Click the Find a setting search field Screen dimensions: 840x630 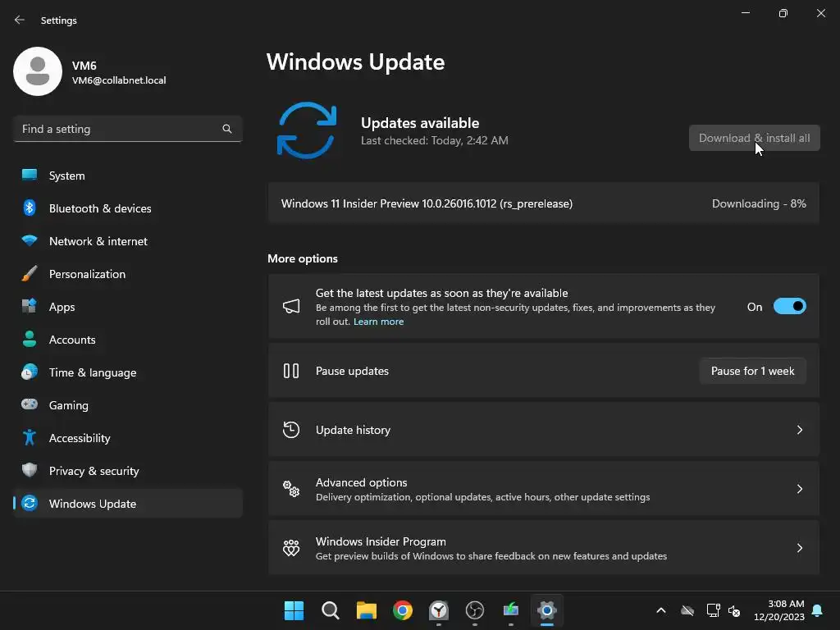(x=128, y=129)
